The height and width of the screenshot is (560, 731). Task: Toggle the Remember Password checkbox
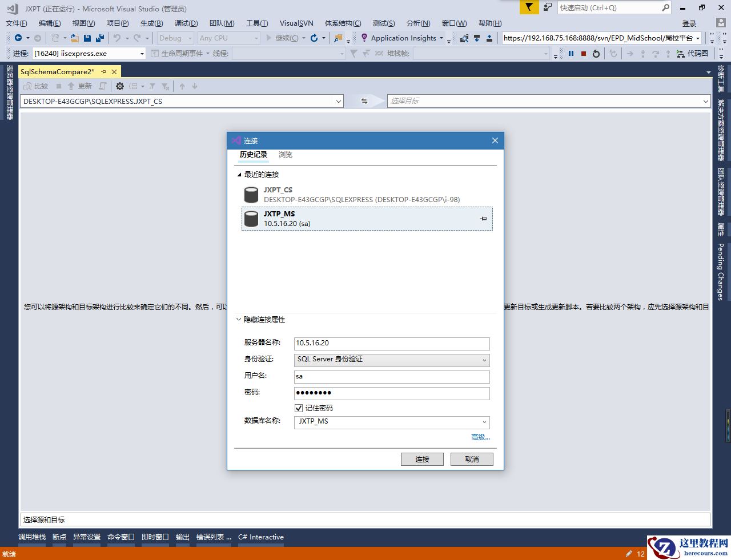(299, 408)
